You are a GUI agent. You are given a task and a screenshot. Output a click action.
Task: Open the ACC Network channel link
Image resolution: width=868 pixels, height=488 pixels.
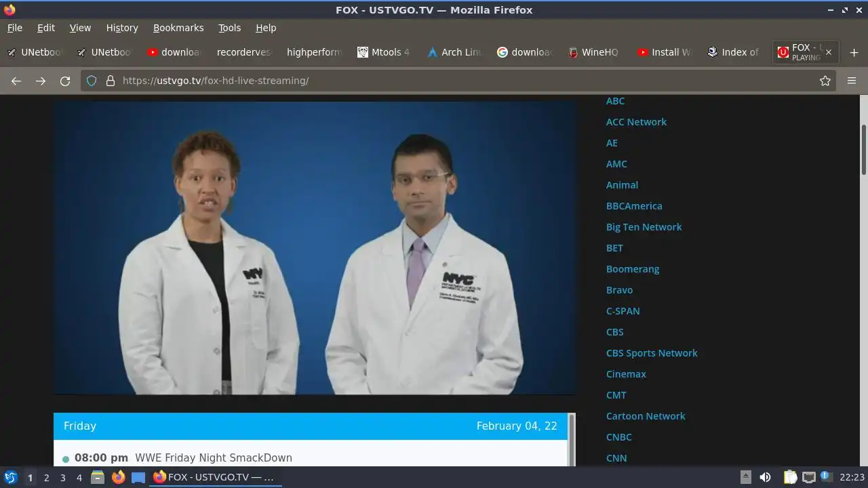coord(636,122)
